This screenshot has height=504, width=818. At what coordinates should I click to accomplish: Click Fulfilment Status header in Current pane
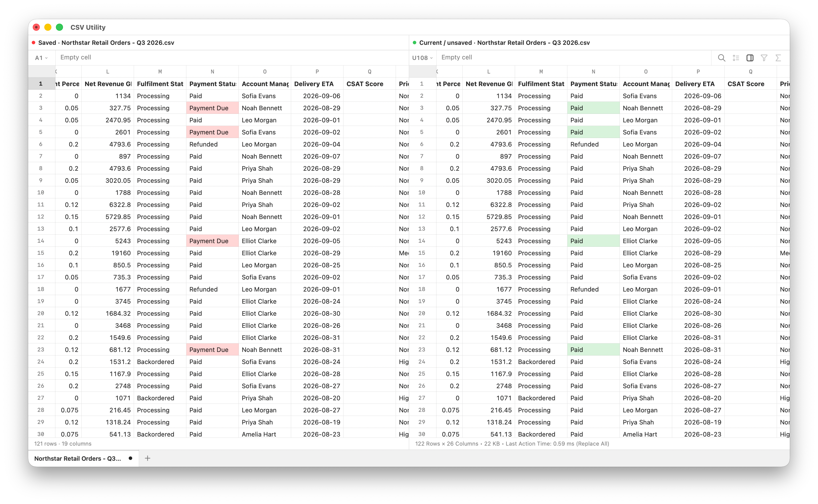(x=541, y=84)
